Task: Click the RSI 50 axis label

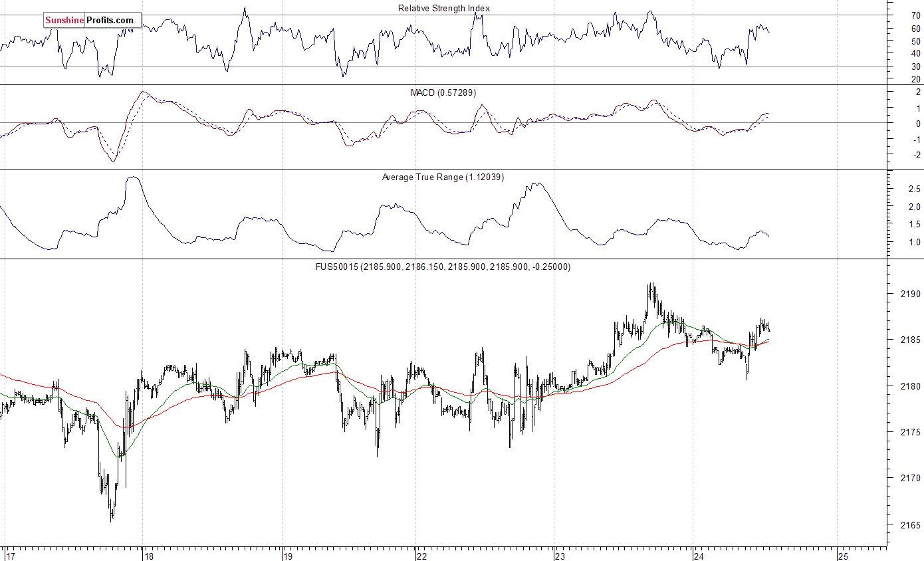Action: (x=916, y=41)
